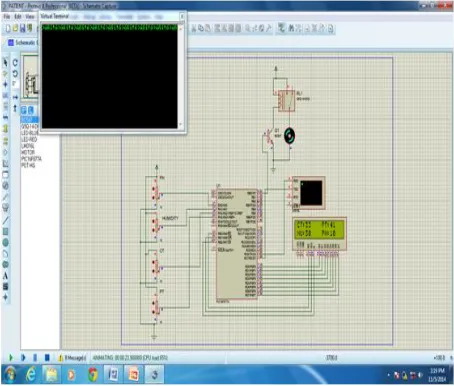Select the Markers mode tool at bottom
454x386 pixels.
5,297
